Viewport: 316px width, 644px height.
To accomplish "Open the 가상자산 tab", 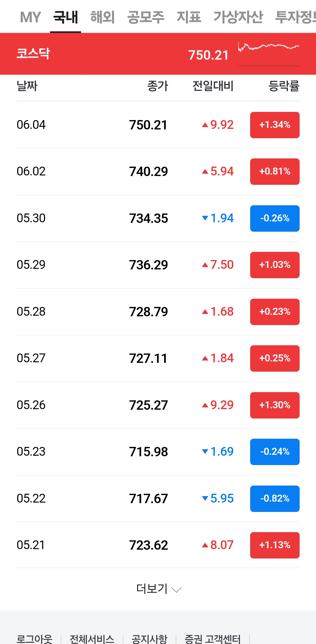I will pos(238,17).
